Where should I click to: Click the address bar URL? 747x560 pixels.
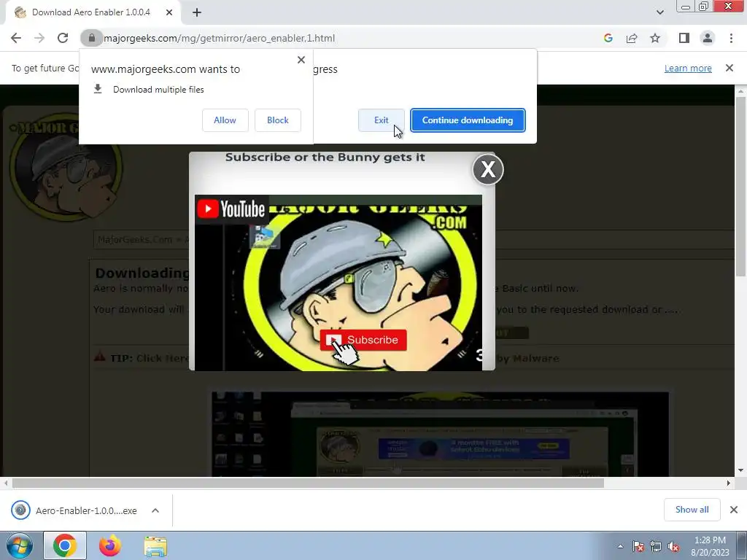(x=219, y=38)
